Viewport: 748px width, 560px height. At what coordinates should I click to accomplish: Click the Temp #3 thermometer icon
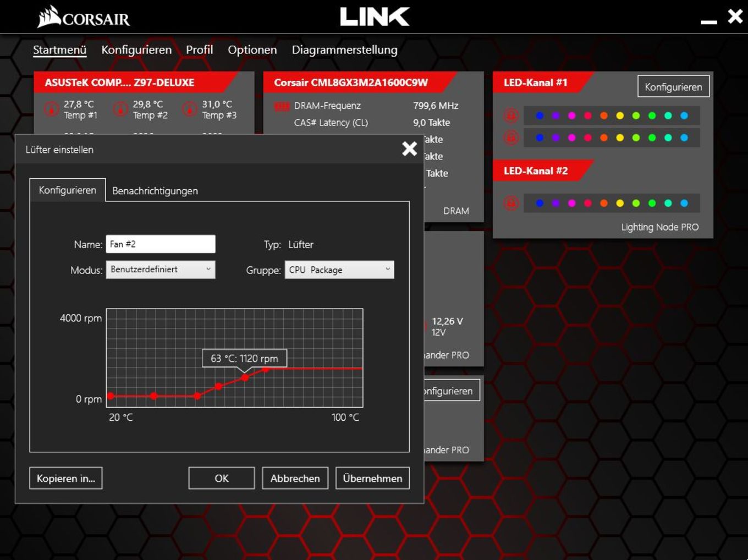(190, 109)
